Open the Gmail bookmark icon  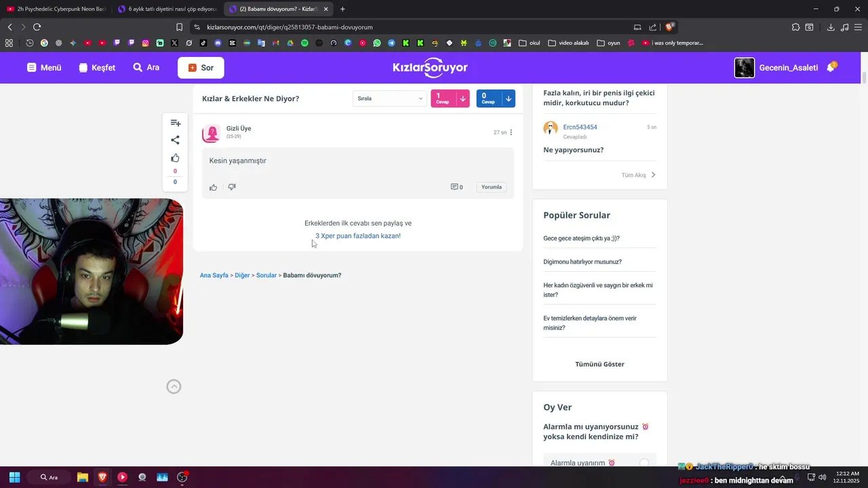(276, 43)
